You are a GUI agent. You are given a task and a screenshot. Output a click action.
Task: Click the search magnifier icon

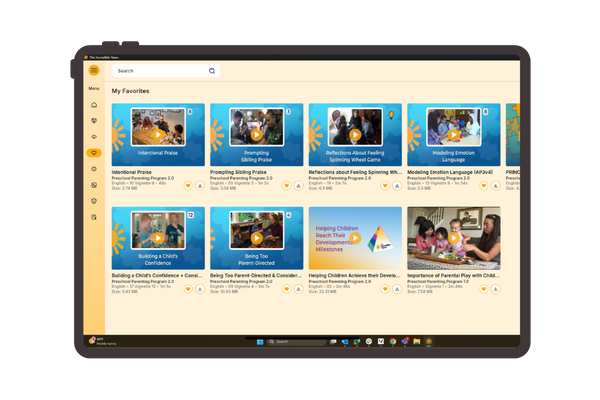click(x=211, y=71)
